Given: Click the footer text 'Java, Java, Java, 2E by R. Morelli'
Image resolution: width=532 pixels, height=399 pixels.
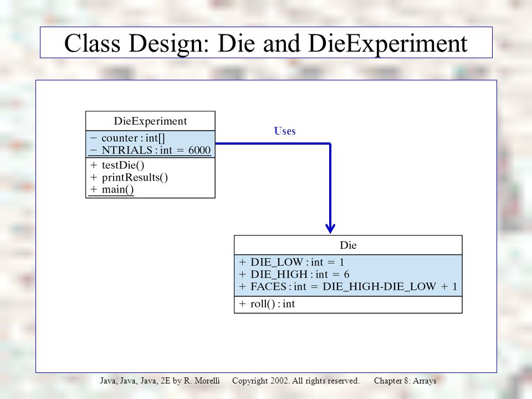Looking at the screenshot, I should (160, 381).
